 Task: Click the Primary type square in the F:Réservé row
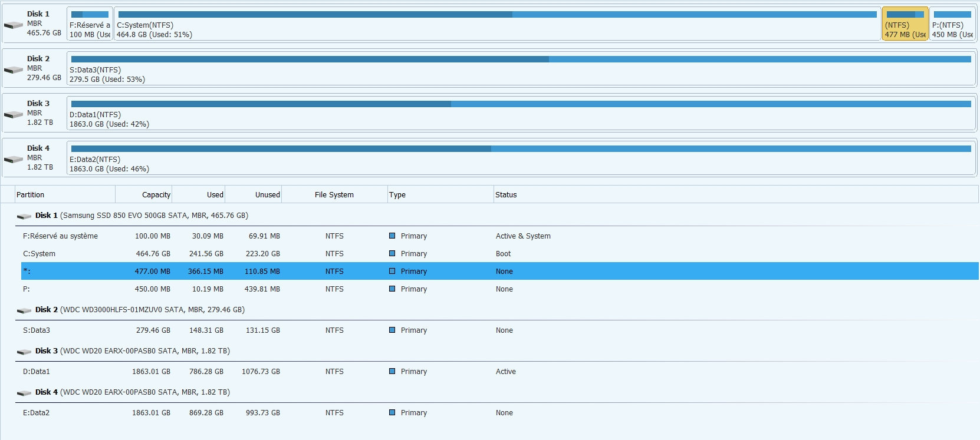point(392,236)
